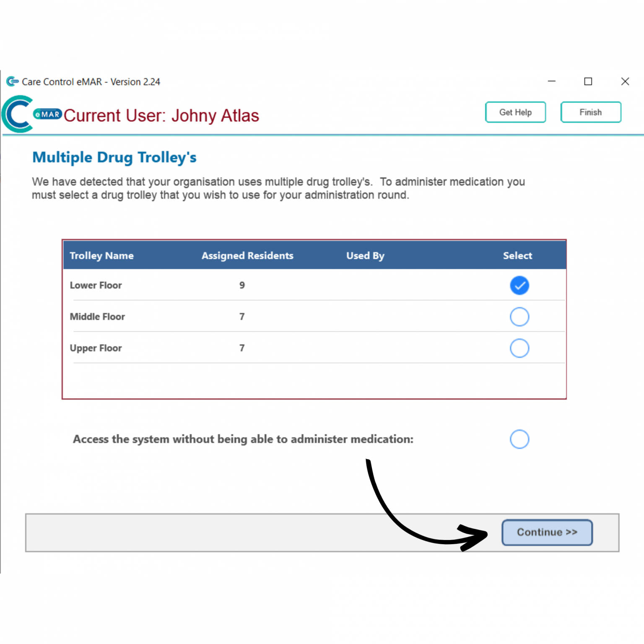Minimize the Care Control eMAR window

(552, 81)
